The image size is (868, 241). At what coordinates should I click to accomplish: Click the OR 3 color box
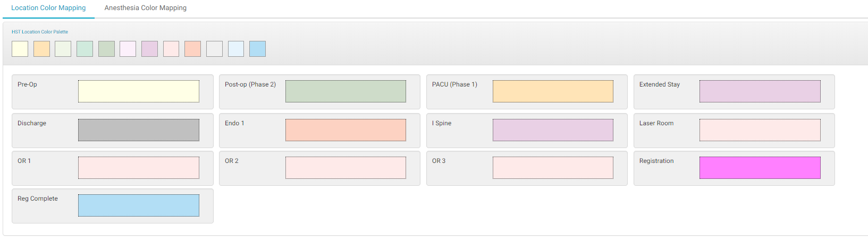[x=553, y=168]
